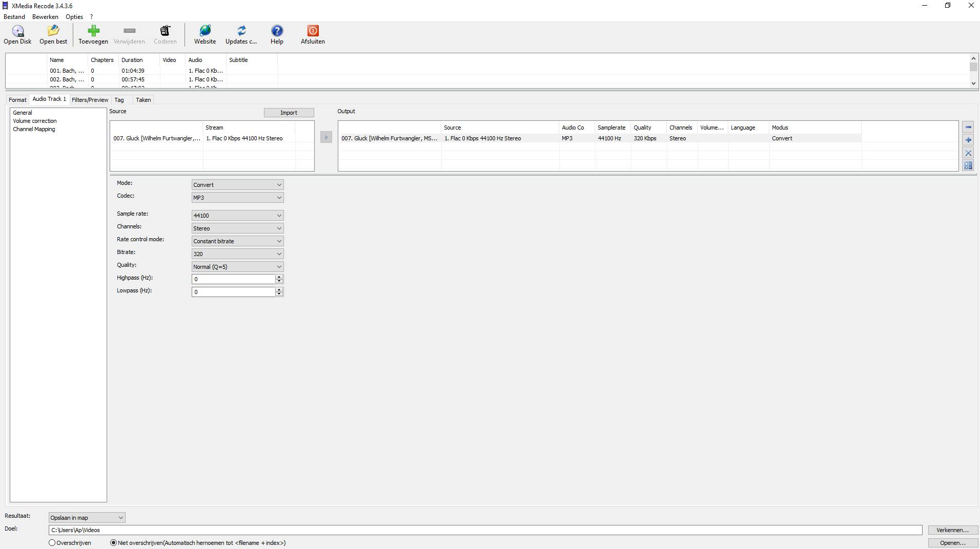Switch to the Filters/Preview tab
980x549 pixels.
tap(90, 100)
